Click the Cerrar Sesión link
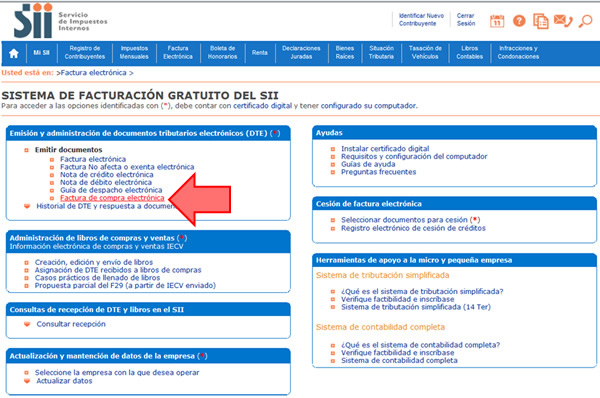The width and height of the screenshot is (600, 398). (466, 20)
